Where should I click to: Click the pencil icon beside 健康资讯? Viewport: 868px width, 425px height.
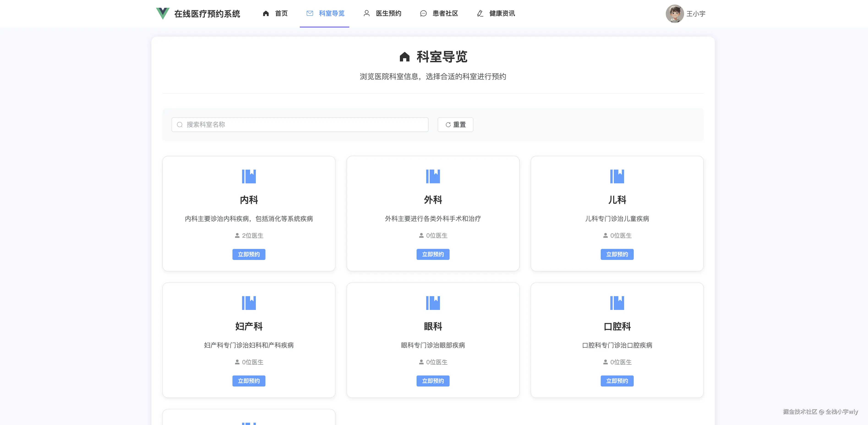pyautogui.click(x=480, y=14)
